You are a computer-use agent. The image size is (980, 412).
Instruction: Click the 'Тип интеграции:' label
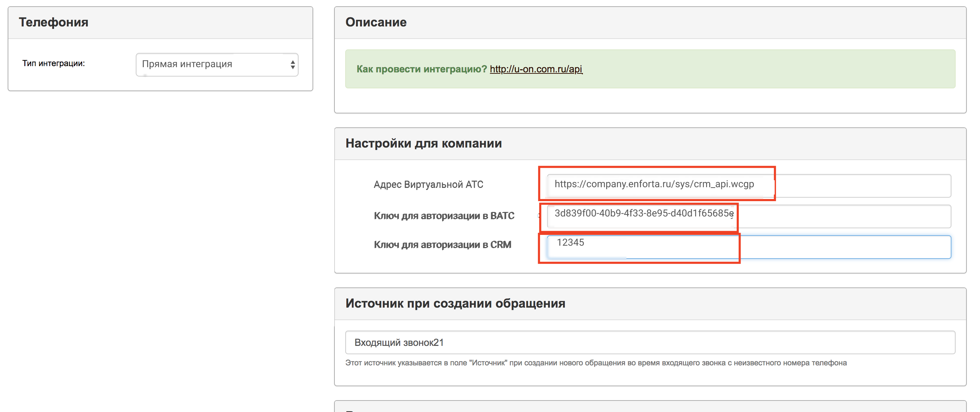pyautogui.click(x=54, y=63)
